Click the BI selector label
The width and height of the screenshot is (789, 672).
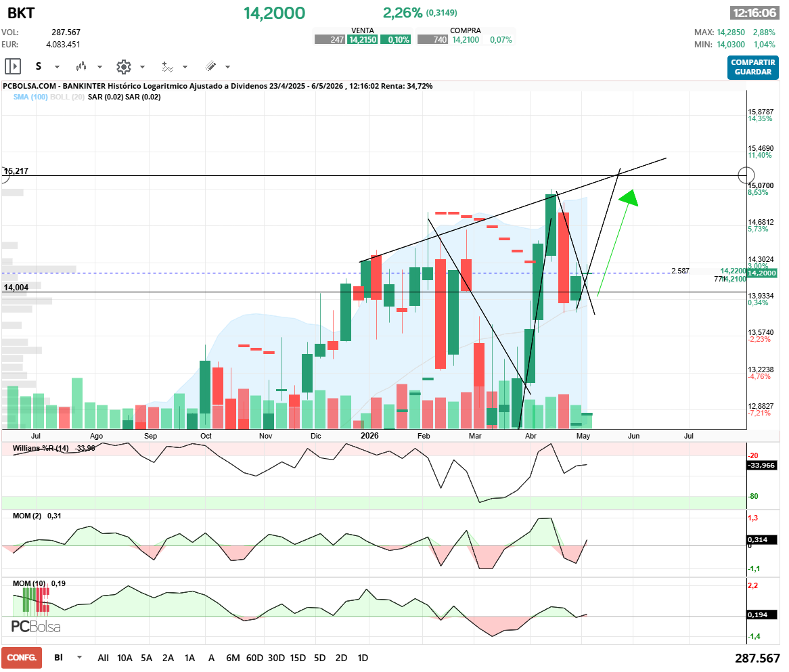pyautogui.click(x=58, y=657)
